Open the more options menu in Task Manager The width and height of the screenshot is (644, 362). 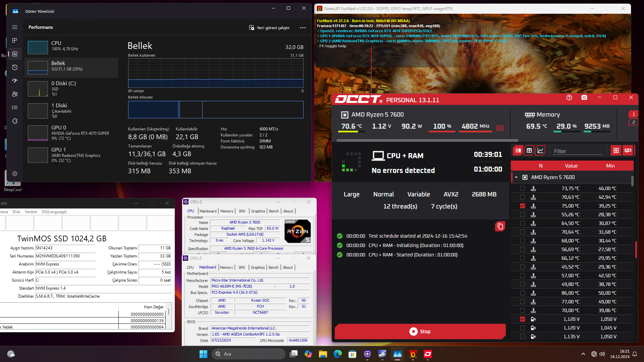pyautogui.click(x=303, y=27)
